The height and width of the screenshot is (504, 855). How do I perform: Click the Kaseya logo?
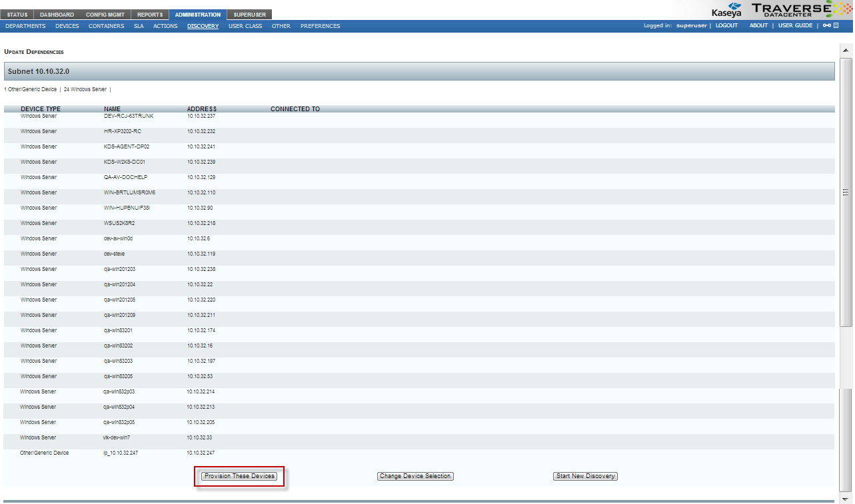(726, 9)
